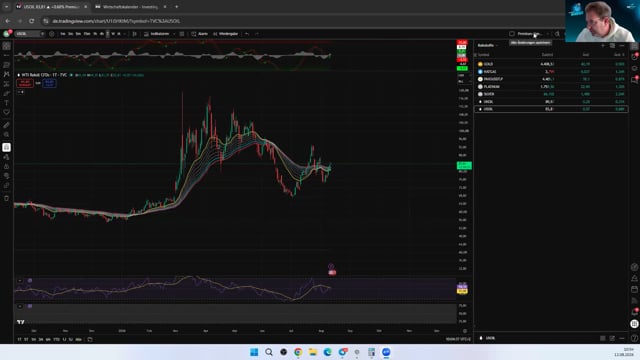Open the chat bubble icon in right sidebar

tap(634, 80)
